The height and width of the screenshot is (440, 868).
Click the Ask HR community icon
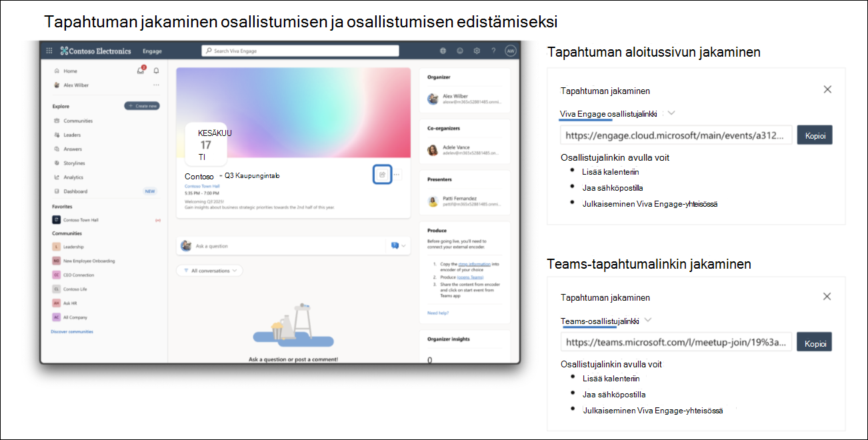tap(57, 303)
